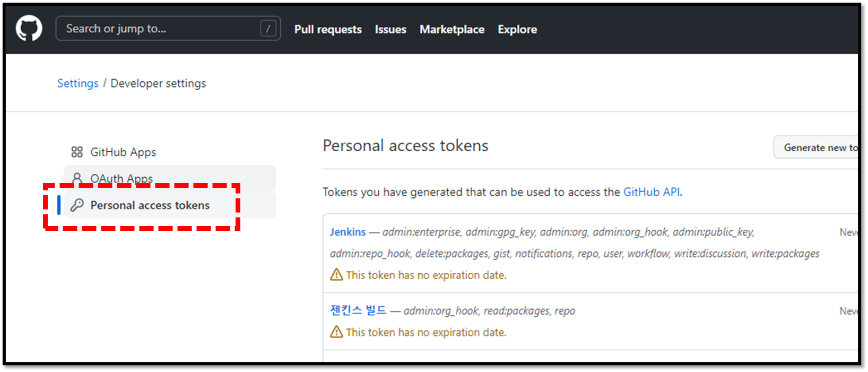Click the key icon beside Personal access tokens
The width and height of the screenshot is (868, 372).
[77, 205]
